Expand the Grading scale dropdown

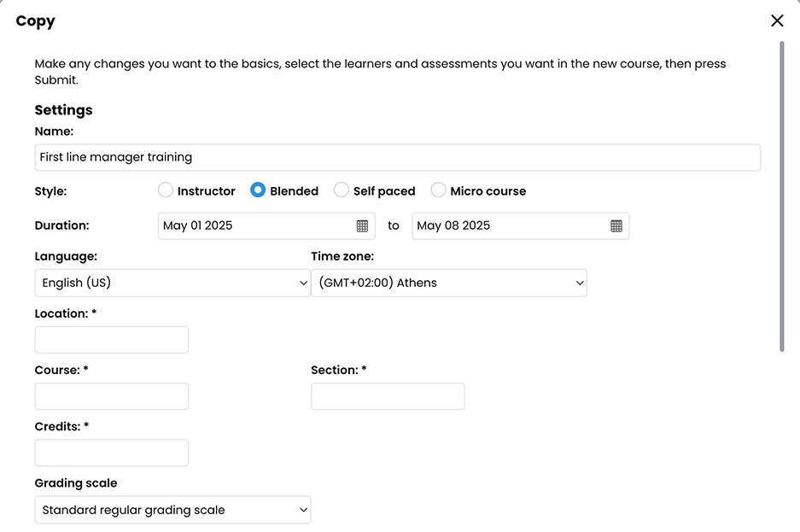point(172,510)
